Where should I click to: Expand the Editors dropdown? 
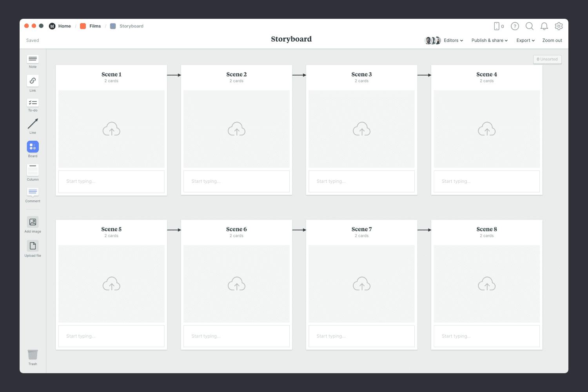452,40
